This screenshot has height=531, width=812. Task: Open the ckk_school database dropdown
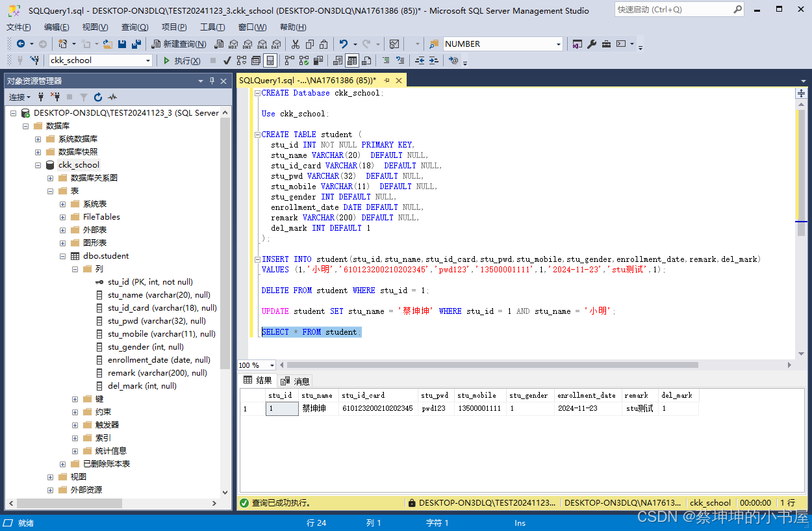[x=148, y=60]
